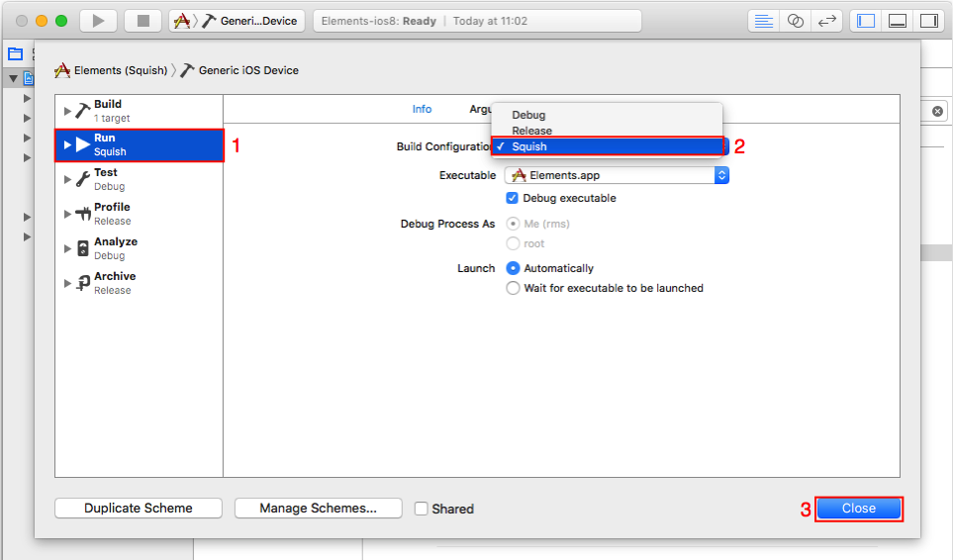
Task: Select Launch Automatically radio button
Action: 513,268
